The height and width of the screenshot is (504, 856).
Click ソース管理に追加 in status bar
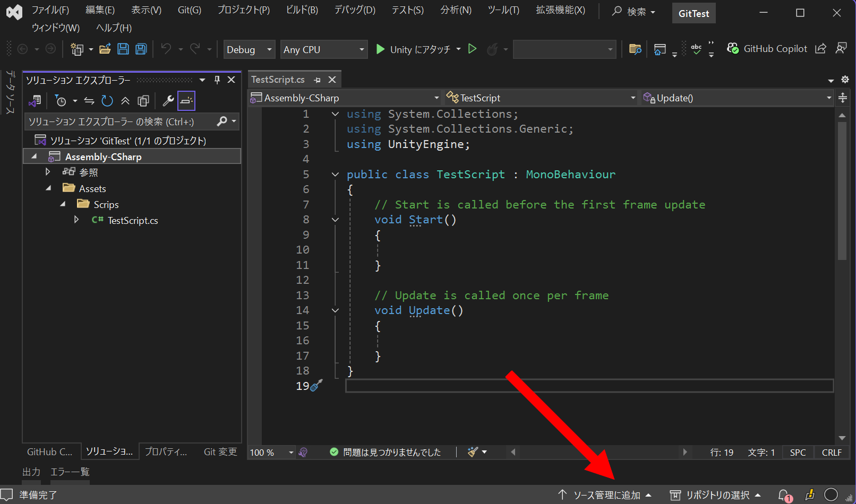pos(605,495)
